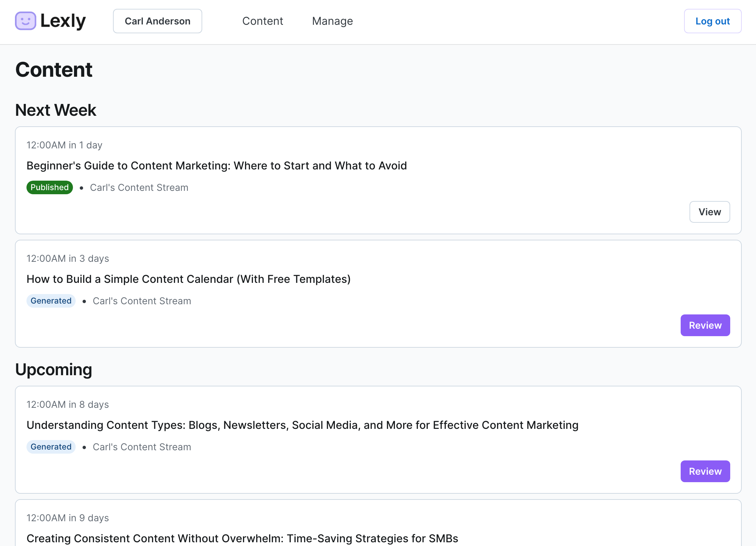The image size is (756, 546).
Task: Open Understanding Content Types article title
Action: (302, 425)
